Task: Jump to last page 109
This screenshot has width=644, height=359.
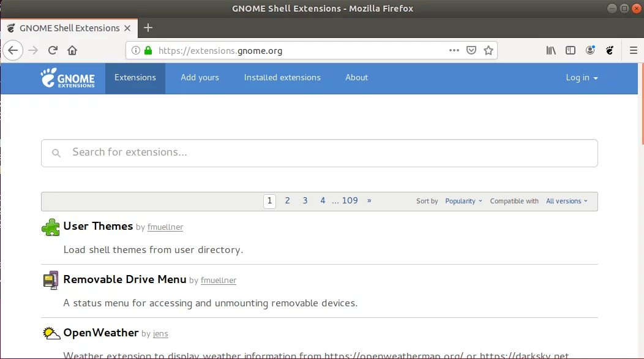Action: tap(350, 201)
